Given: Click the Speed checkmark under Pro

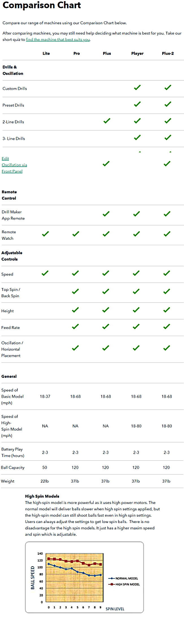Looking at the screenshot, I should pos(75,273).
